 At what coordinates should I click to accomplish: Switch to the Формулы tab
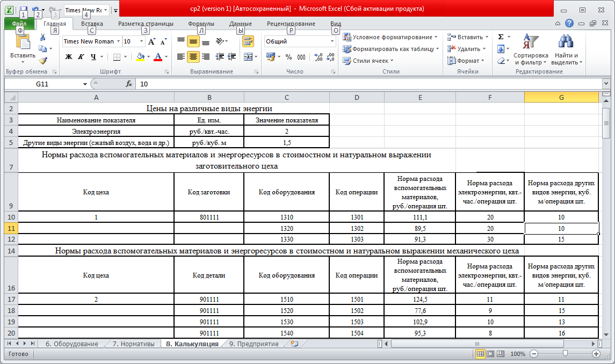(201, 24)
